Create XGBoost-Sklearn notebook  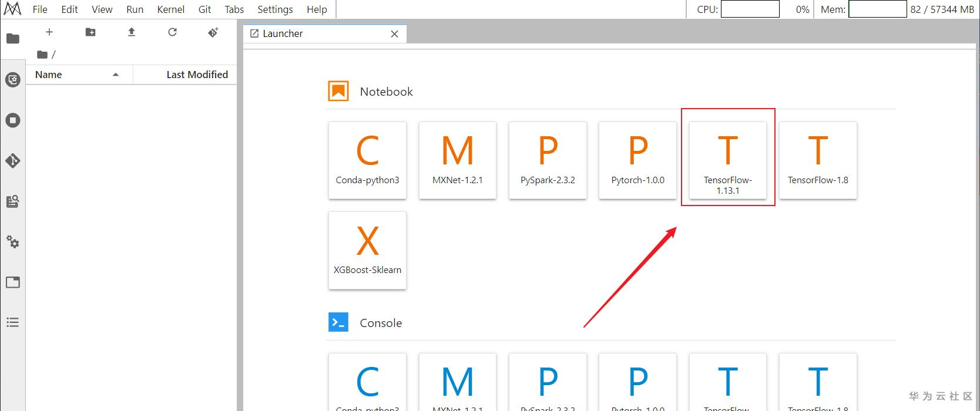pos(367,250)
